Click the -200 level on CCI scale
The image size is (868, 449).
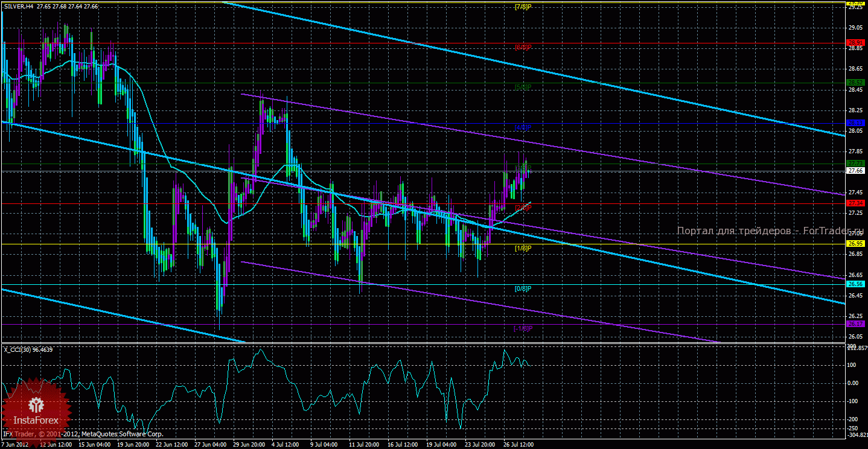[x=854, y=419]
